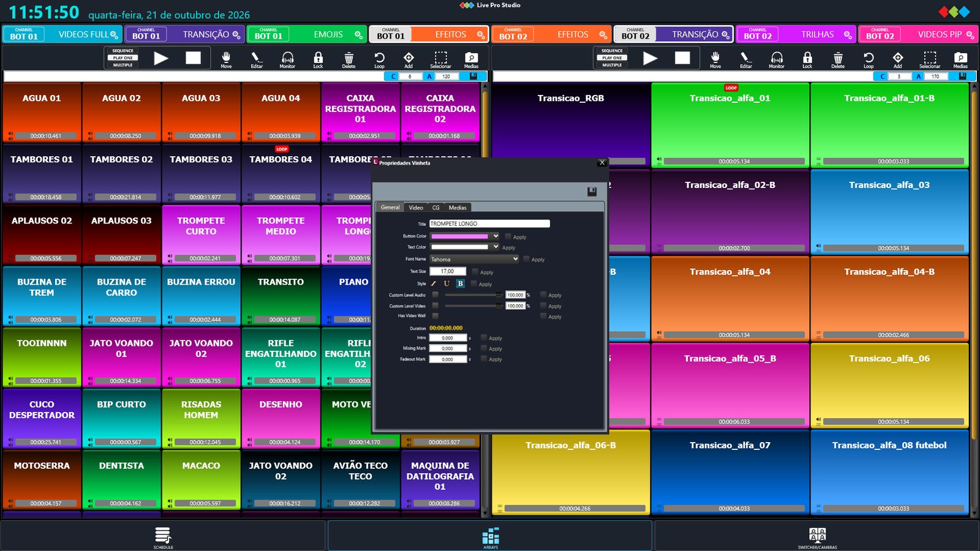Viewport: 980px width, 551px height.
Task: Toggle the Bold style button
Action: (460, 283)
